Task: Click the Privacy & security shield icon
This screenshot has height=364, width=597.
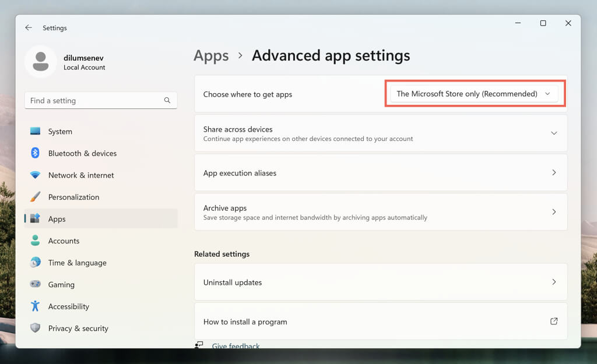Action: point(36,328)
